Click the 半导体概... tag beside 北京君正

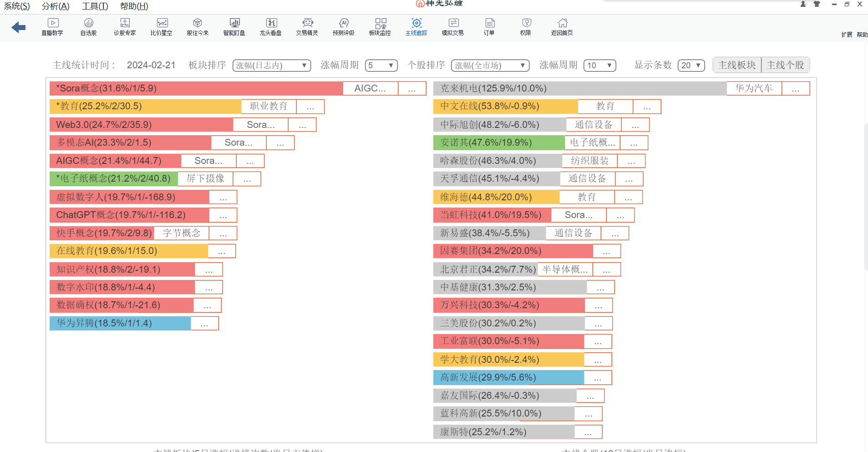click(565, 269)
